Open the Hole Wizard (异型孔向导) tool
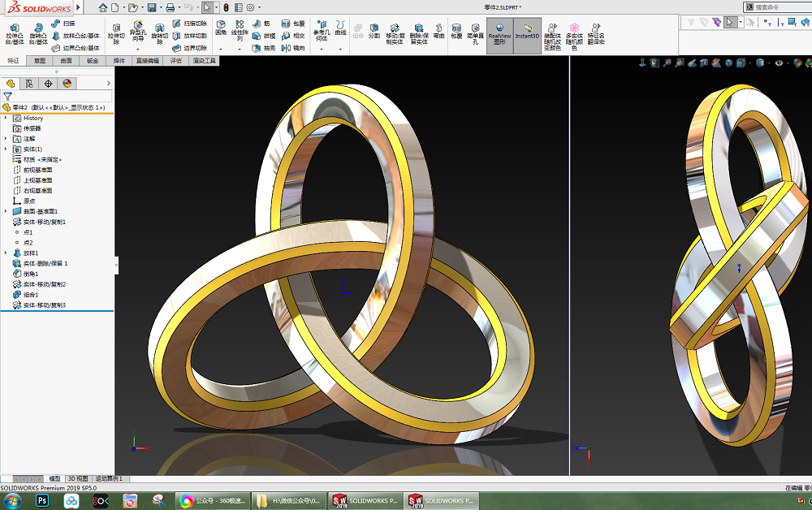The height and width of the screenshot is (510, 812). click(138, 32)
